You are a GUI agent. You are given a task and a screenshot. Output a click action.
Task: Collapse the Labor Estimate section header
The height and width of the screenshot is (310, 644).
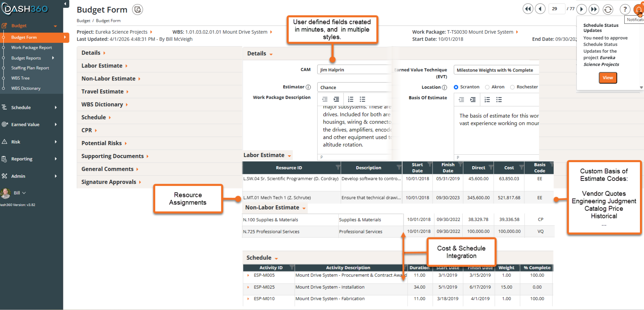pos(267,155)
